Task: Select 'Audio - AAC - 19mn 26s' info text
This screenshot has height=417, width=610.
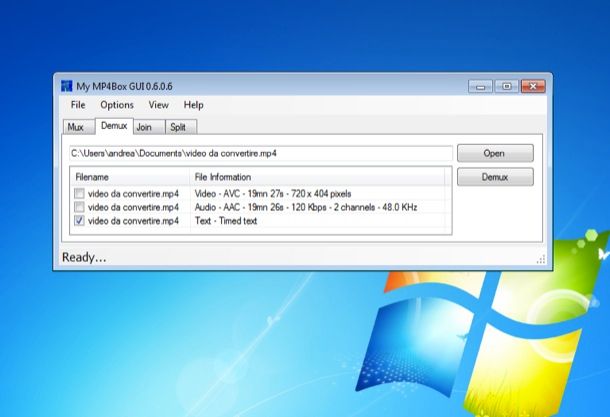Action: 306,207
